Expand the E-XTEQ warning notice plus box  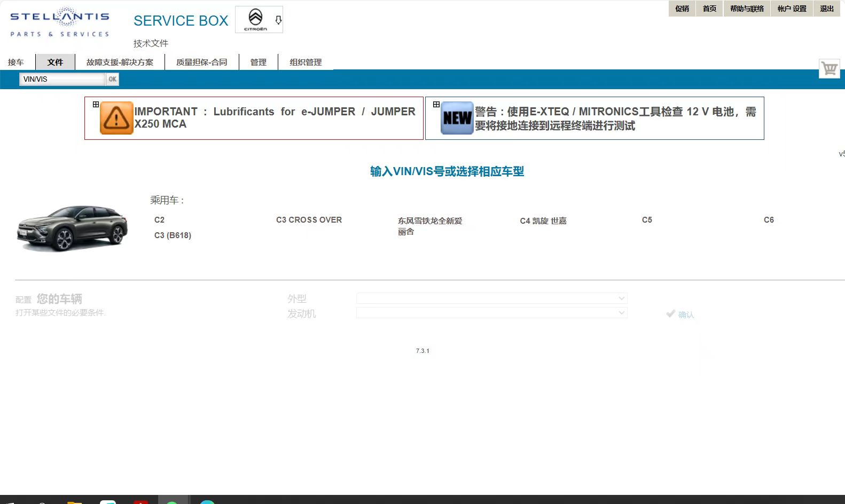pos(436,105)
